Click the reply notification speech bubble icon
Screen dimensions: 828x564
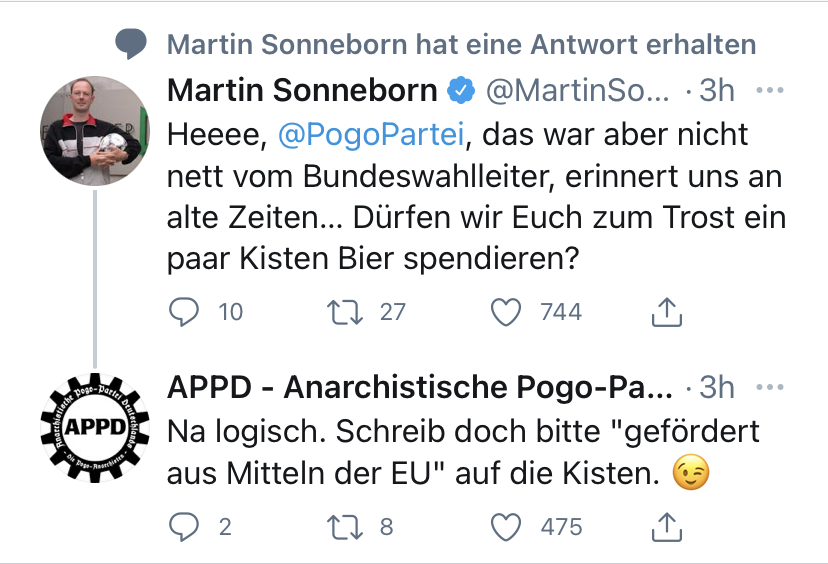coord(130,44)
